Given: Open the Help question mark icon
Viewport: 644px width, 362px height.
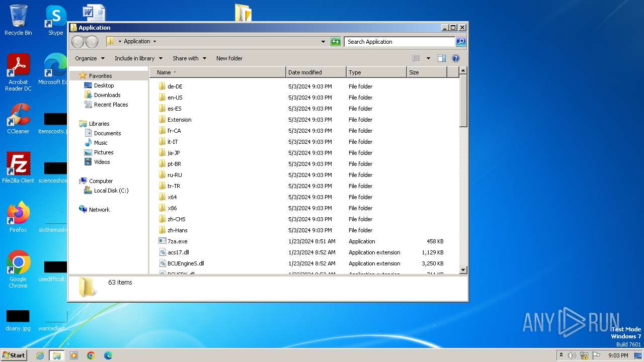Looking at the screenshot, I should pos(456,58).
